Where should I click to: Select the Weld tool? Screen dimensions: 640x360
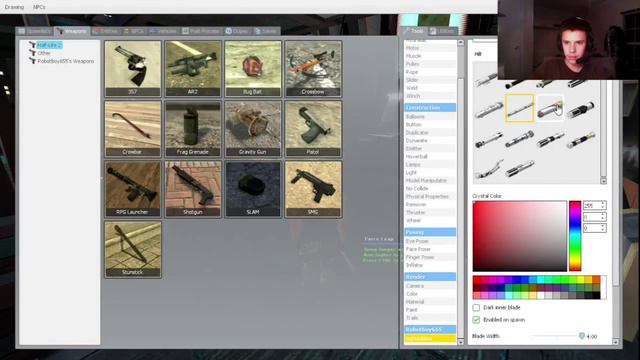pos(430,88)
